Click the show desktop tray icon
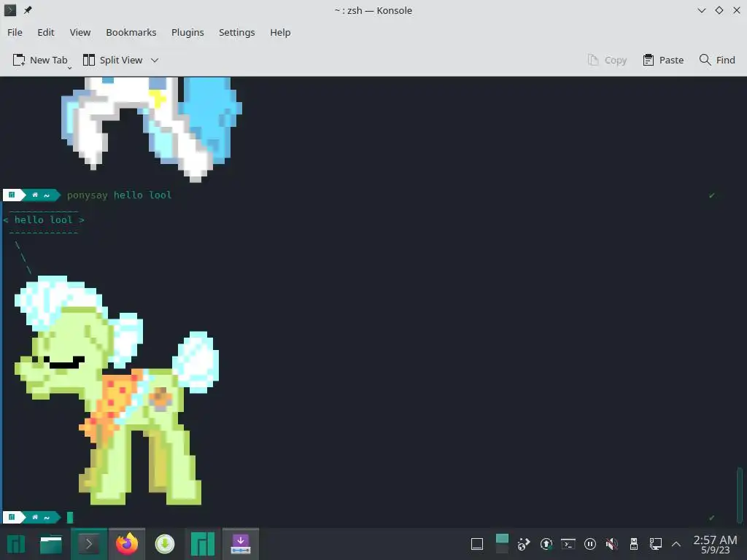747x560 pixels. [477, 544]
